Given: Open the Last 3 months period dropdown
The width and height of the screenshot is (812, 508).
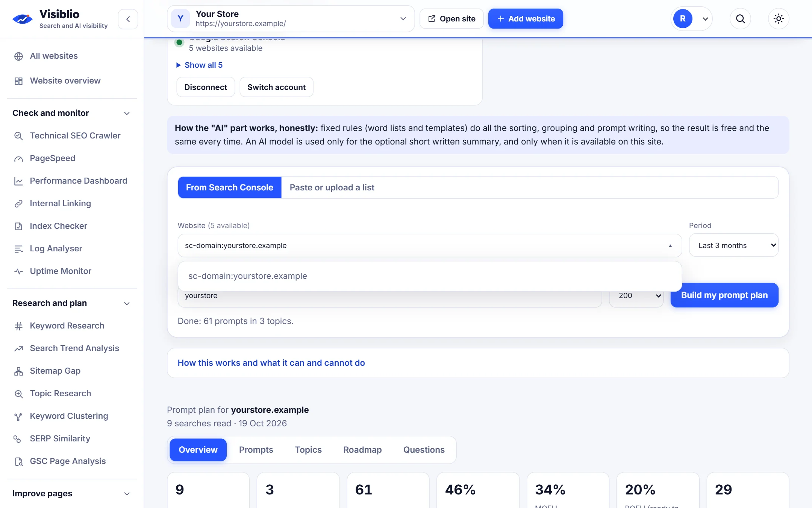Looking at the screenshot, I should (x=733, y=245).
